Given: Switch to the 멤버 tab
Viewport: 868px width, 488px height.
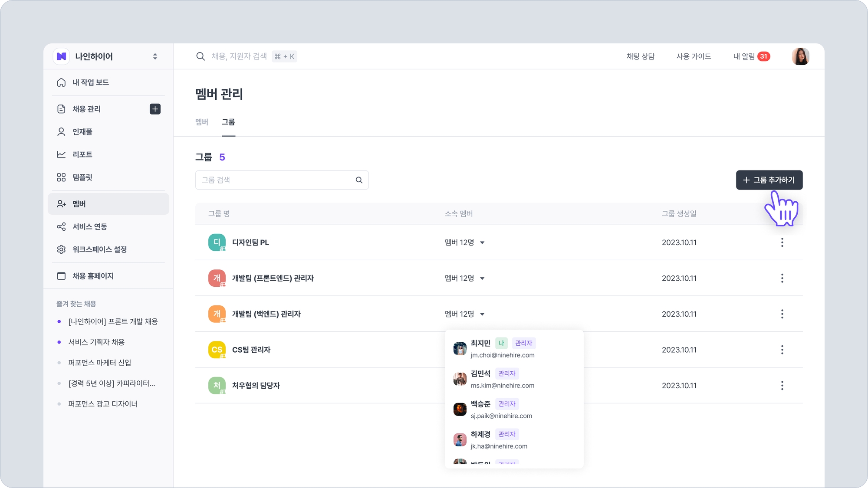Looking at the screenshot, I should pos(202,122).
